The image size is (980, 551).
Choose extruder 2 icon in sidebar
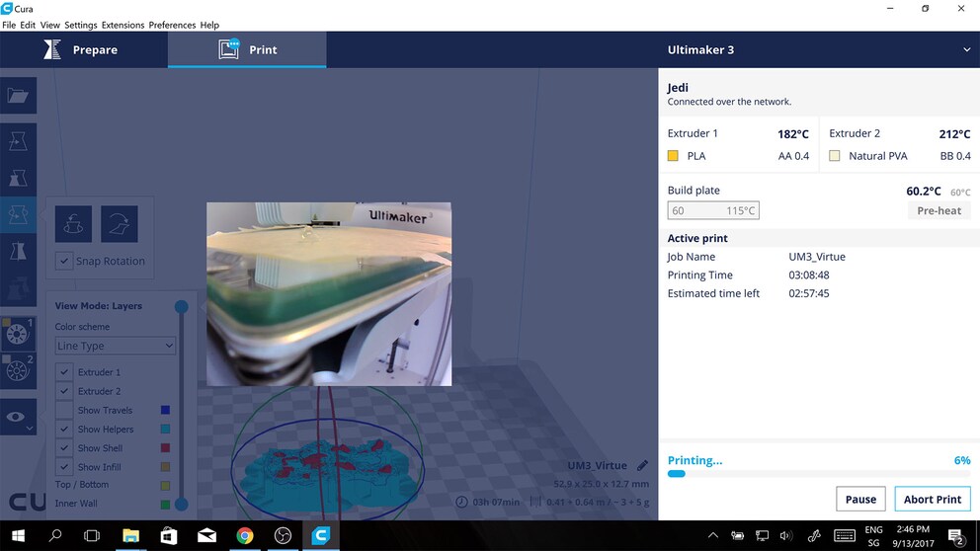click(x=18, y=370)
